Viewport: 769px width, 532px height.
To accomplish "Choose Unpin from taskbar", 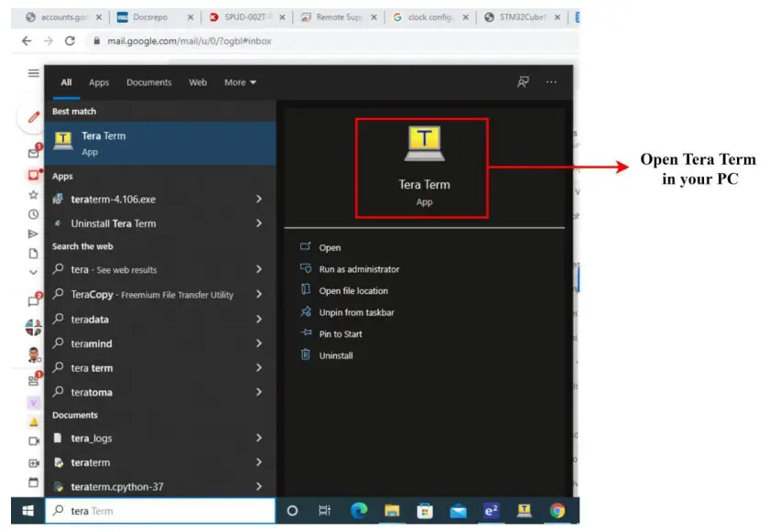I will [x=356, y=312].
